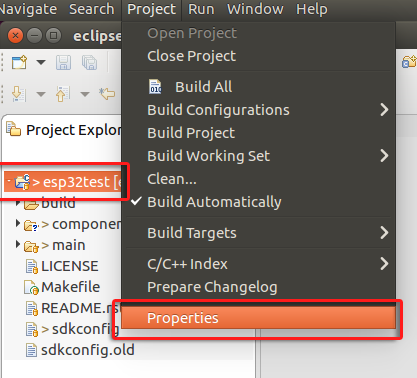This screenshot has width=417, height=378.
Task: Open the Run menu
Action: point(201,9)
